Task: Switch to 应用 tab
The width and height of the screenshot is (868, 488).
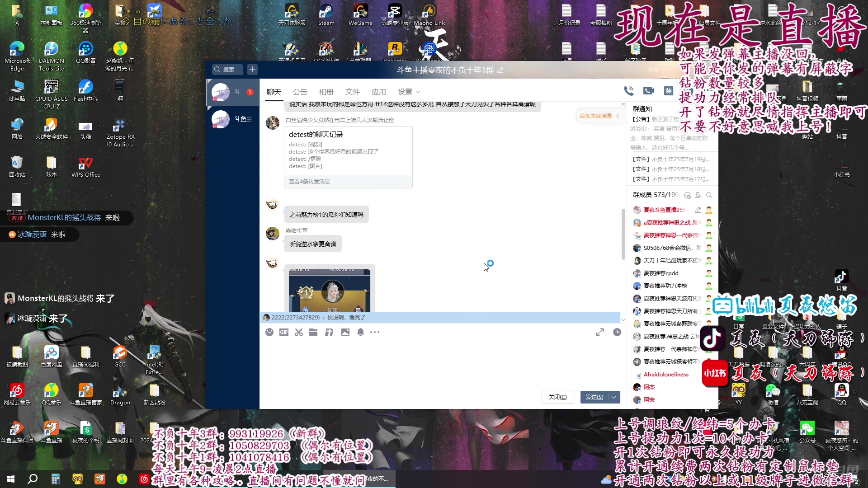Action: [378, 92]
